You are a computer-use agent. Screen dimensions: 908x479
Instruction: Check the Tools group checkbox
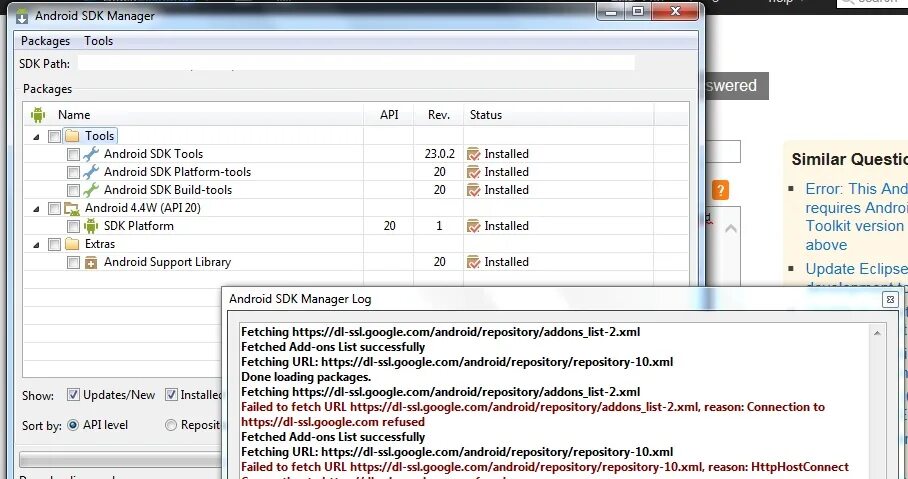tap(54, 136)
